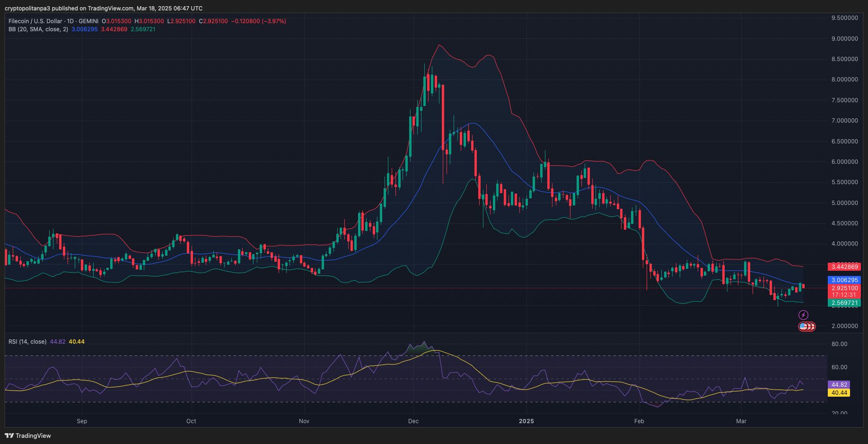Screen dimensions: 868x444
Task: Click the 5.500000 price axis label
Action: (845, 182)
